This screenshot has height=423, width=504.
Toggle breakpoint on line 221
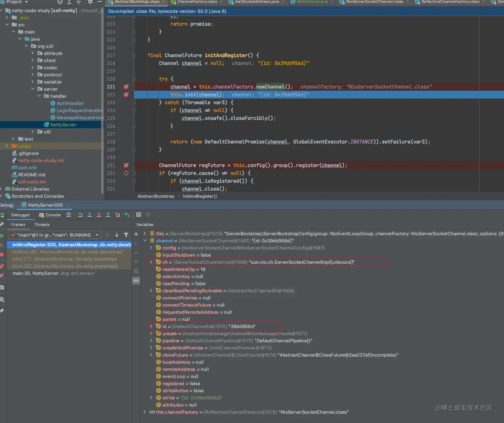point(126,87)
